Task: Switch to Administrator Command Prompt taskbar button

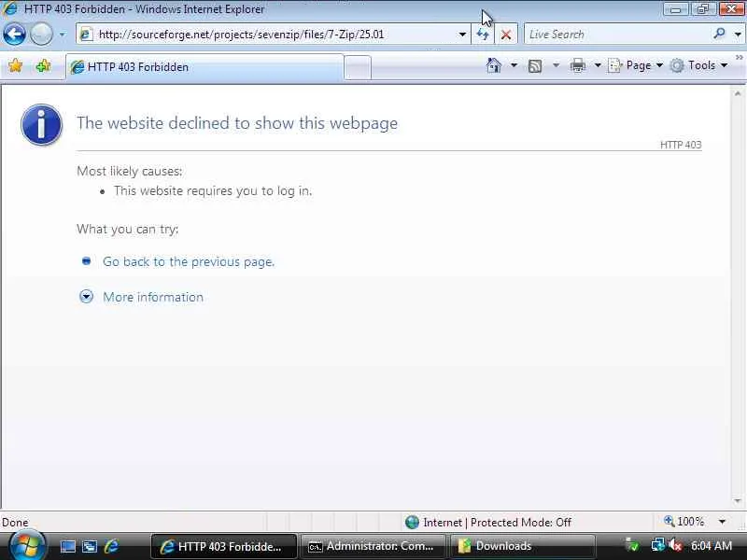Action: (373, 546)
